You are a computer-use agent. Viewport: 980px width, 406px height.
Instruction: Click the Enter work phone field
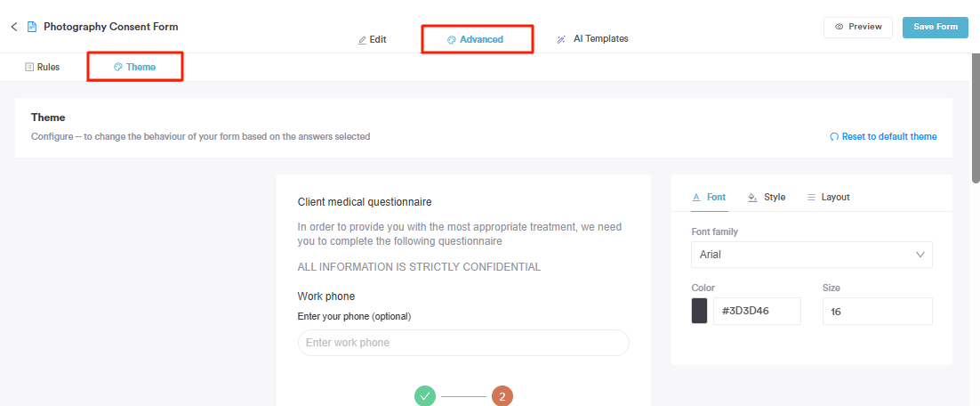(463, 343)
